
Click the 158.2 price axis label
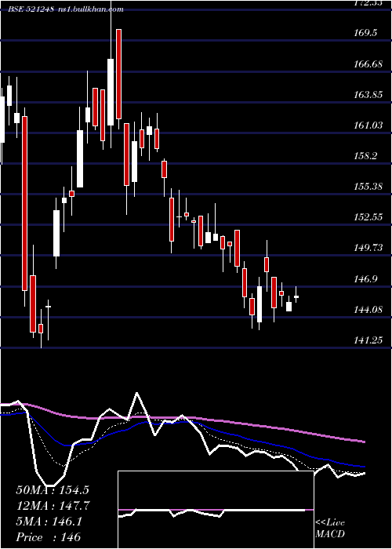pos(365,156)
